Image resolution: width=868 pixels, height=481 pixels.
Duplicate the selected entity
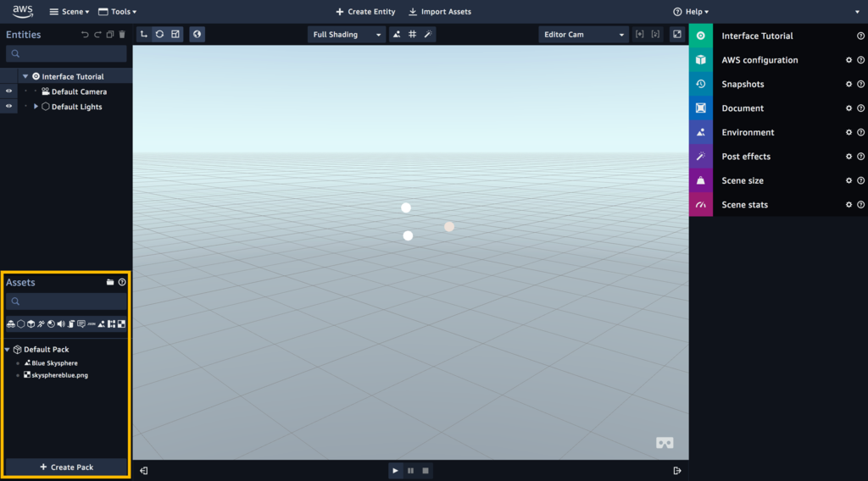(x=109, y=34)
